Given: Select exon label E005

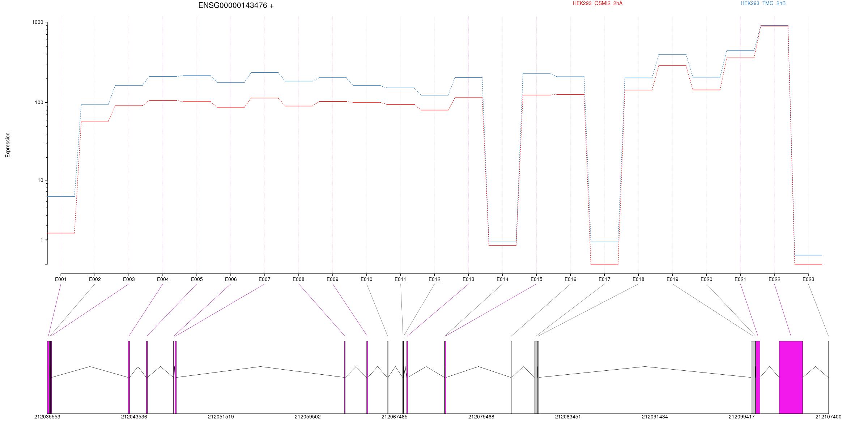Looking at the screenshot, I should coord(197,279).
